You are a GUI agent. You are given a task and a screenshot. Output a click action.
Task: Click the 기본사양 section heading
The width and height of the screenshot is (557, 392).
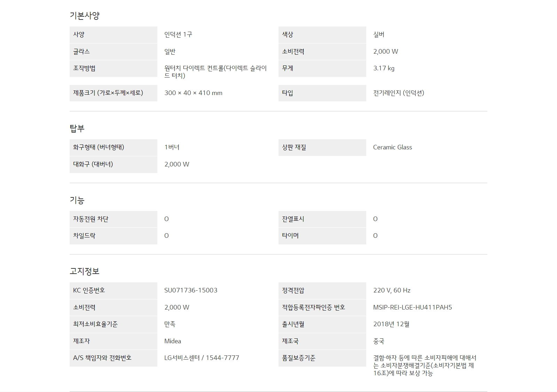tap(85, 16)
